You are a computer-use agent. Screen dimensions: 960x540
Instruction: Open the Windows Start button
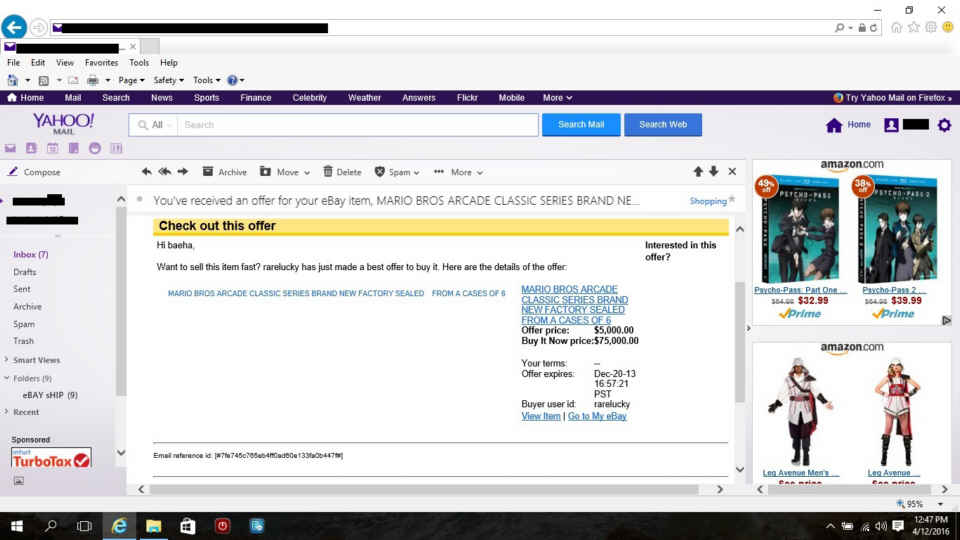tap(17, 526)
